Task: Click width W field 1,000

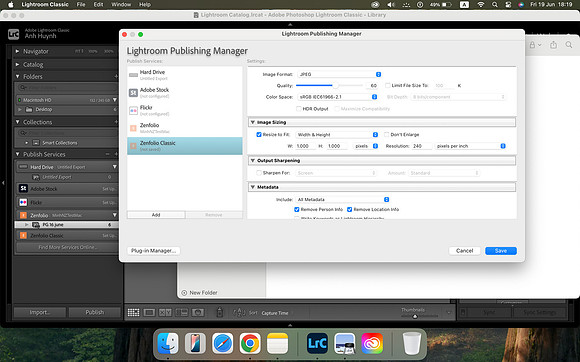Action: click(x=305, y=146)
